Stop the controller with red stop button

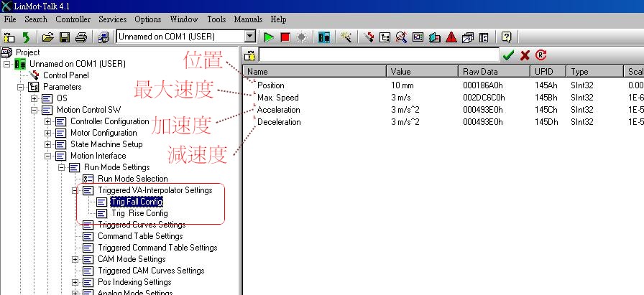(x=285, y=37)
